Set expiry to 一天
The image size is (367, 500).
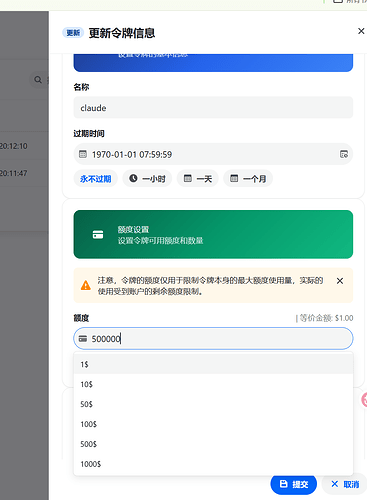tap(198, 179)
